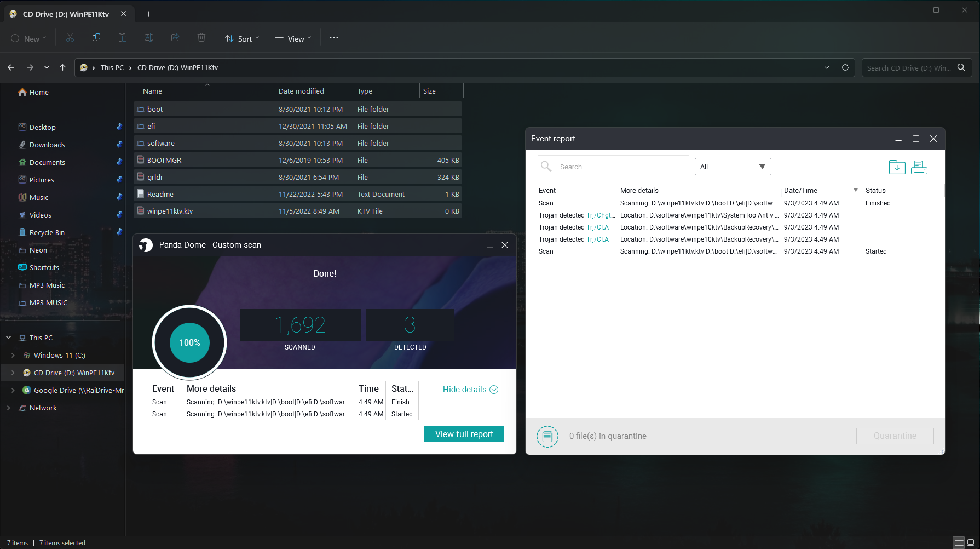980x549 pixels.
Task: Open Downloads in the navigation pane
Action: [x=47, y=145]
